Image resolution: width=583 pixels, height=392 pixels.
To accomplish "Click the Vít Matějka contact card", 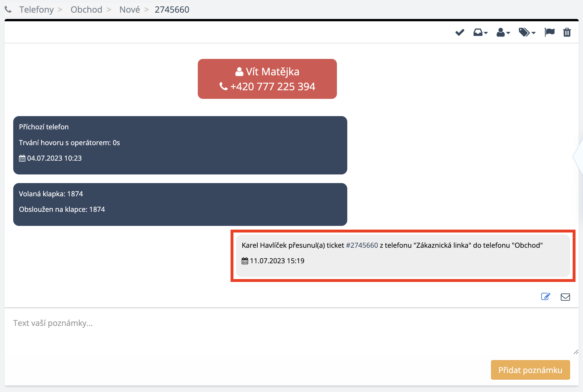I will 267,72.
